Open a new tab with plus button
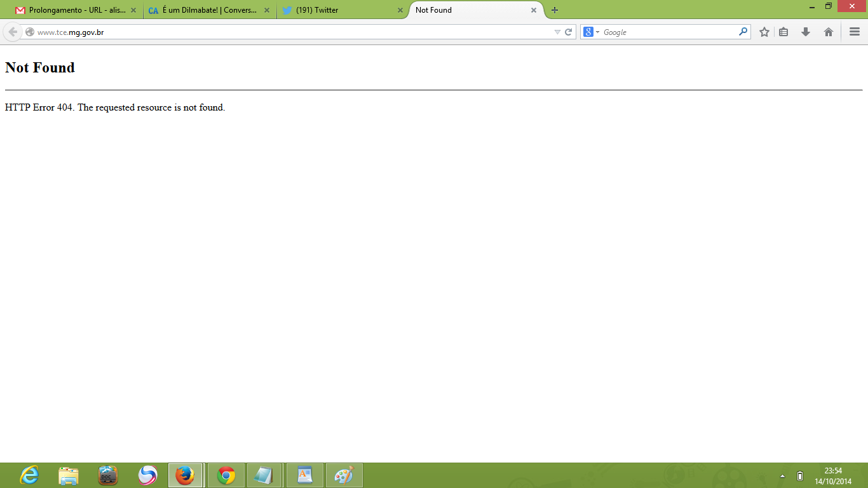 click(555, 10)
